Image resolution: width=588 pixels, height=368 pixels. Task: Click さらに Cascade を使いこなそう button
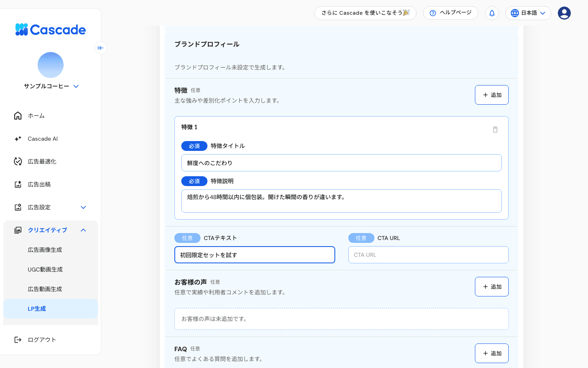click(x=365, y=13)
